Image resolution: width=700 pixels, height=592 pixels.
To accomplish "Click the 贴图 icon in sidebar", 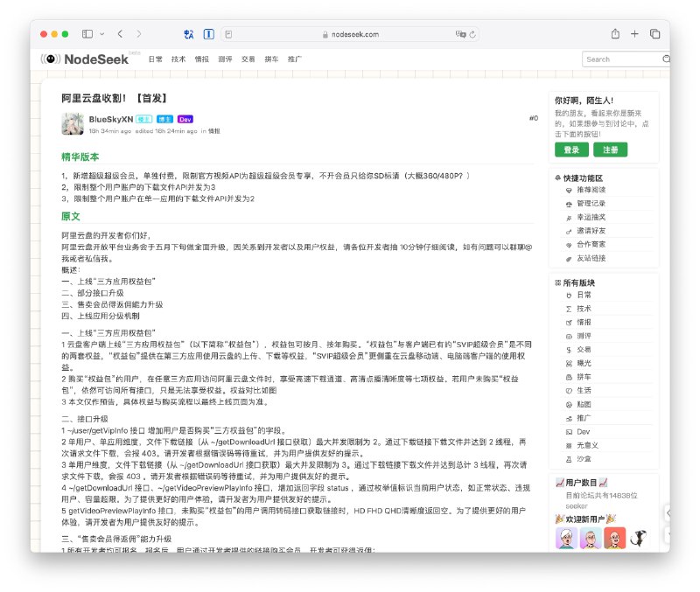I will pyautogui.click(x=569, y=405).
